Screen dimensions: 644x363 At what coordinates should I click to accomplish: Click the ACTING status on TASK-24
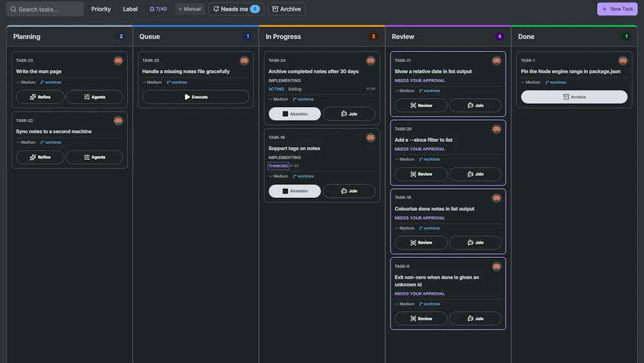point(276,89)
